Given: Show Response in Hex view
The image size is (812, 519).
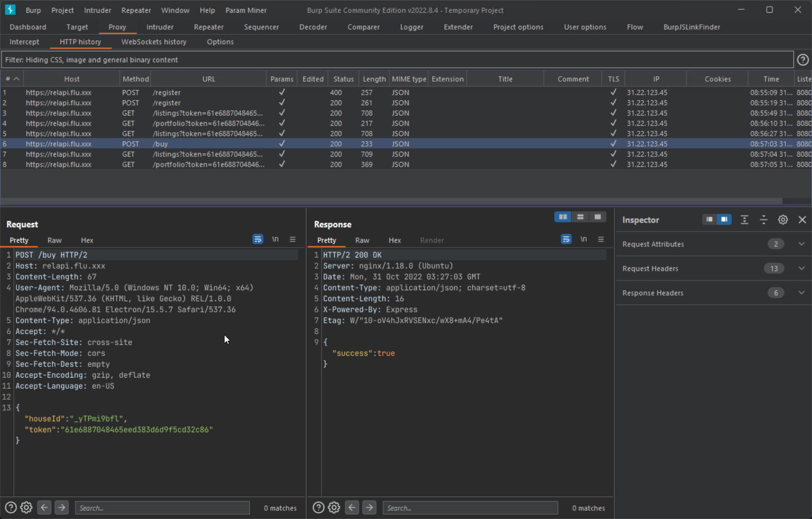Looking at the screenshot, I should (x=395, y=240).
